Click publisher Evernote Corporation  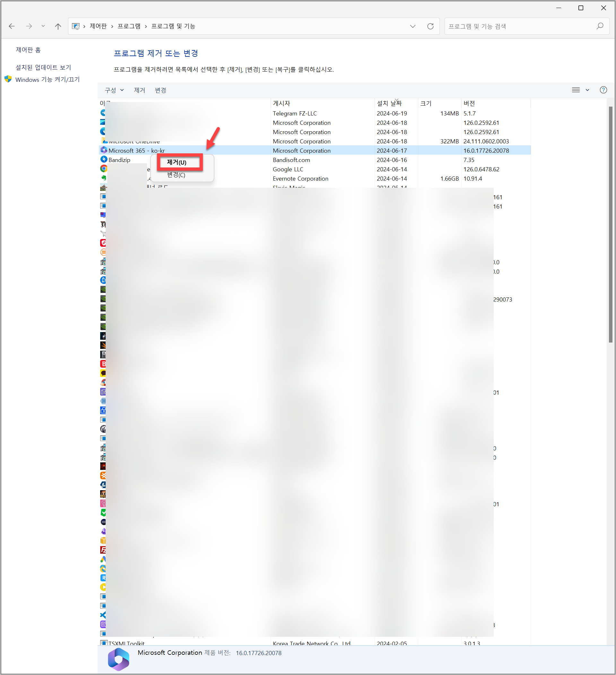(x=300, y=178)
